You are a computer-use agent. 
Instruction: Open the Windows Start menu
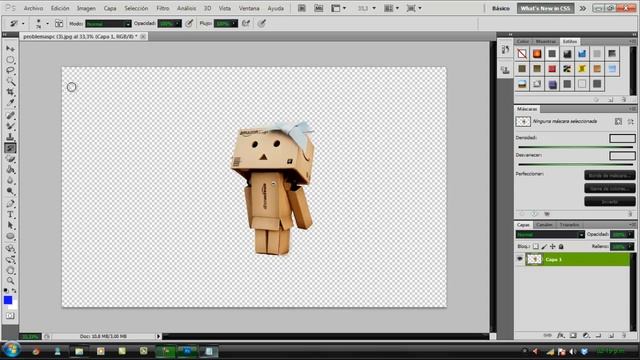coord(11,350)
